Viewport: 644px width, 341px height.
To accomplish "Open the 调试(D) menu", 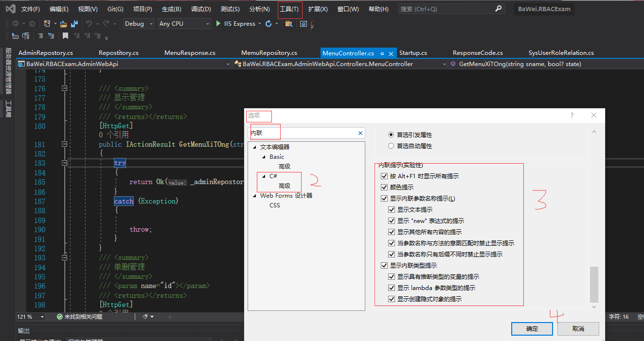I will point(201,9).
